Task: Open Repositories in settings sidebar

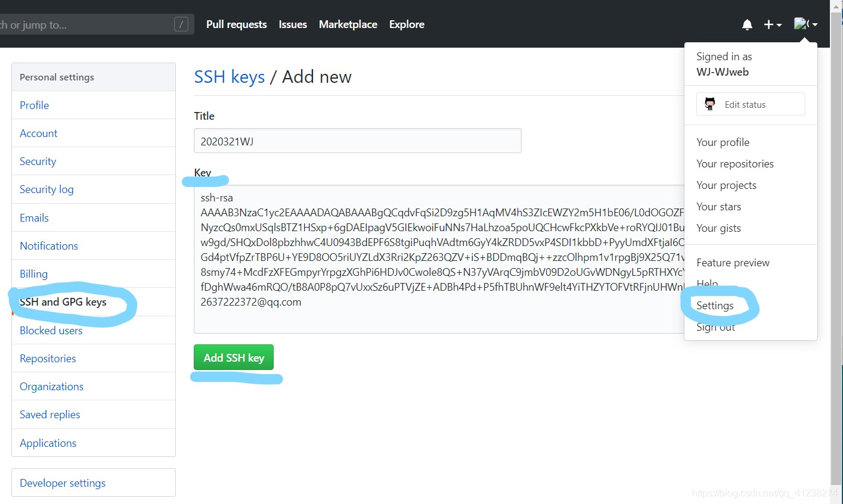Action: (94, 359)
